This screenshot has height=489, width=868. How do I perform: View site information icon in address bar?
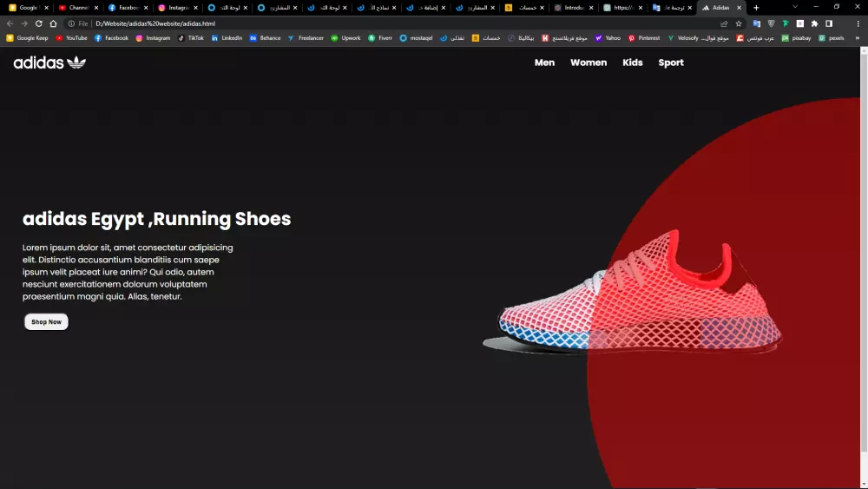pyautogui.click(x=71, y=23)
